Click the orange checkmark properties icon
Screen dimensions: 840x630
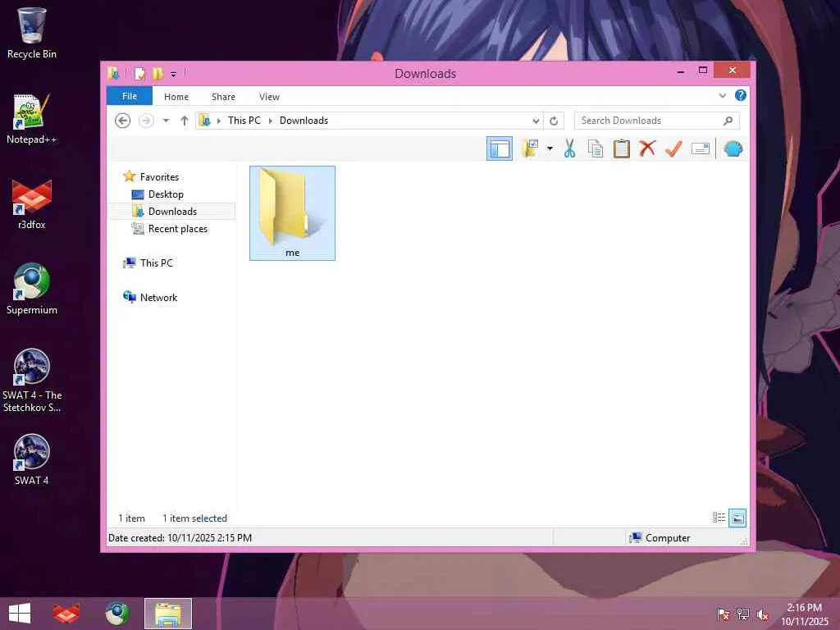point(673,148)
